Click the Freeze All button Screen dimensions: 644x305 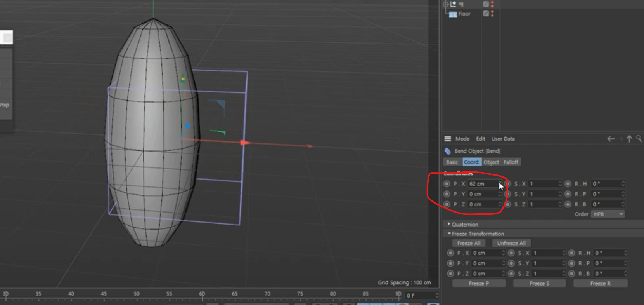pyautogui.click(x=469, y=243)
